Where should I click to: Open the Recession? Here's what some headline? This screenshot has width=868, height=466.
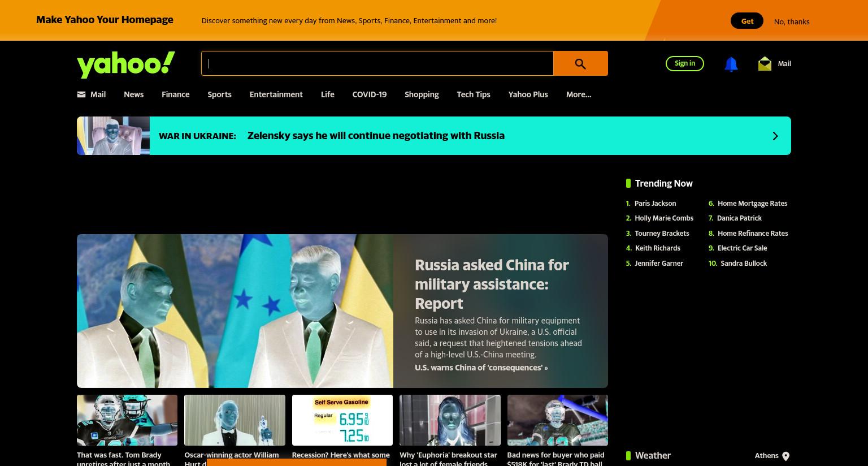341,455
